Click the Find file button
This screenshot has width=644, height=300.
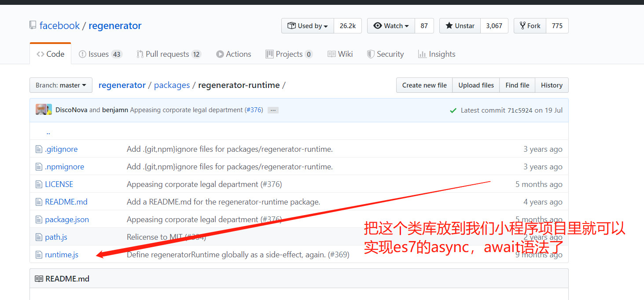pyautogui.click(x=517, y=85)
